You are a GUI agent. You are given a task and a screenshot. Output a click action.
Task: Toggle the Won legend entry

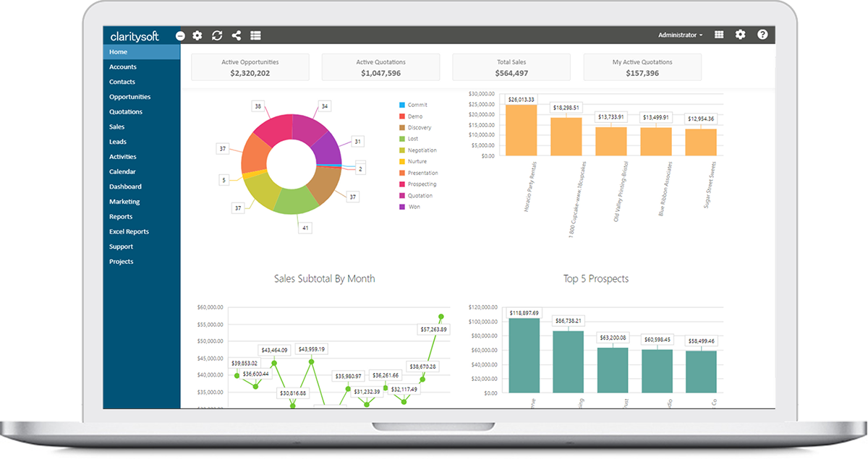[413, 207]
